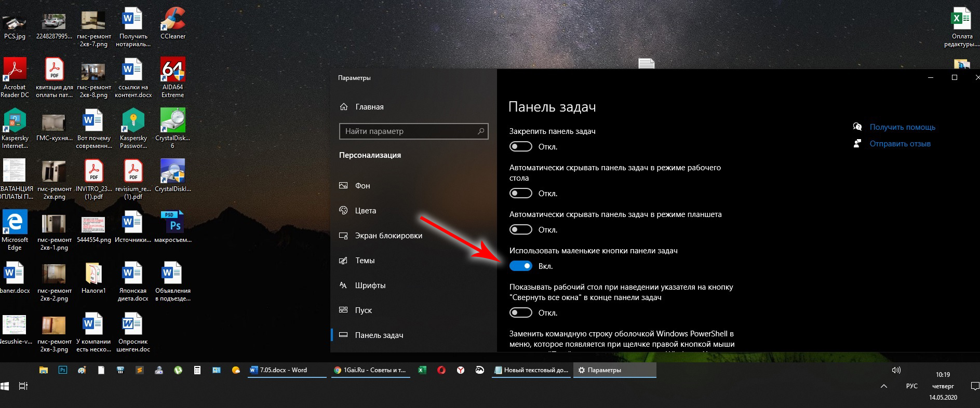Click the 'Найти параметр' search field

413,131
